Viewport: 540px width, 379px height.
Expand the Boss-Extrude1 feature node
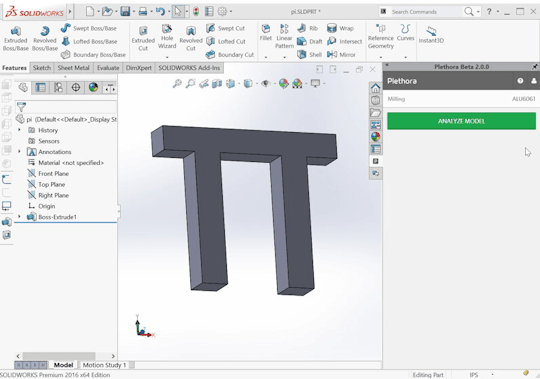pos(19,217)
